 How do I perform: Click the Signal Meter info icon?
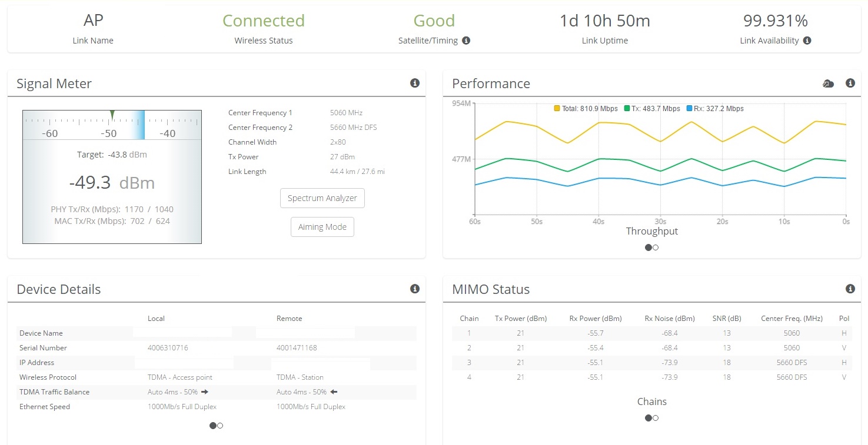[414, 83]
